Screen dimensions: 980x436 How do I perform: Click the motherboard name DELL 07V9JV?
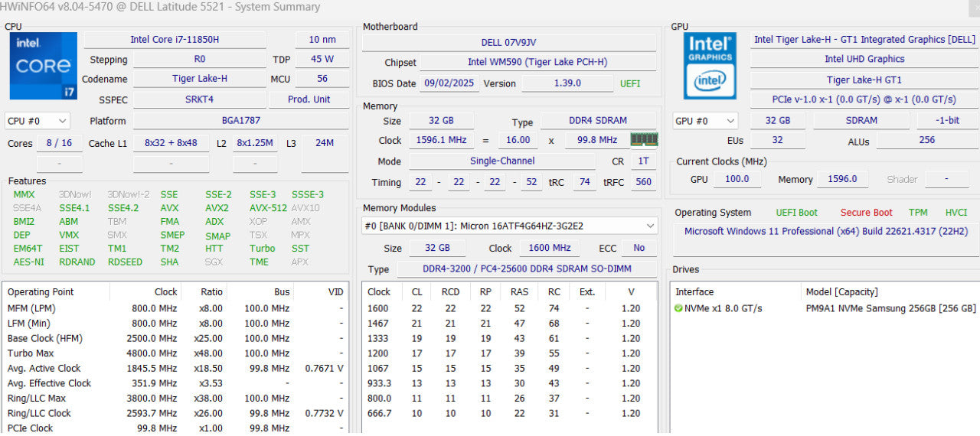point(509,43)
